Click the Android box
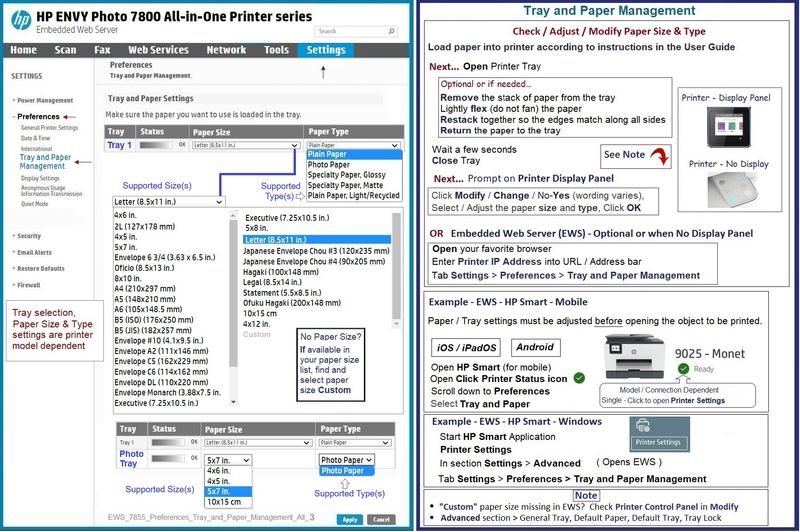Viewport: 800px width, 532px height. coord(535,347)
